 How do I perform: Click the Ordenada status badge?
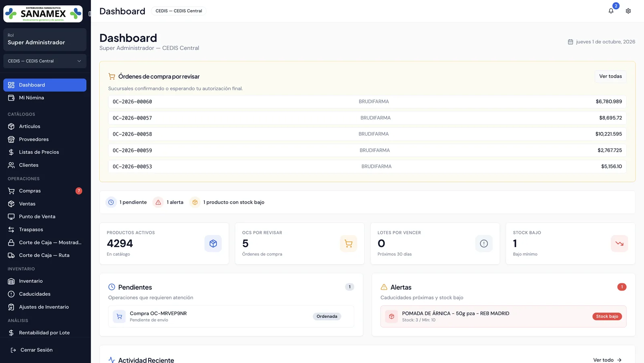327,316
